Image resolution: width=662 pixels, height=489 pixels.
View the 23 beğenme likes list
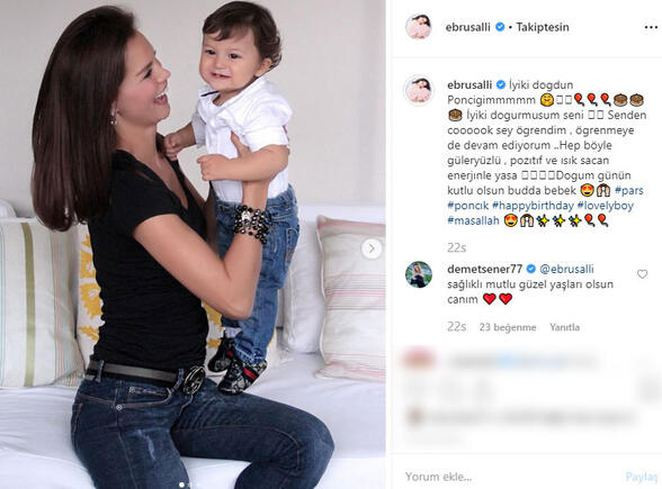pos(507,327)
